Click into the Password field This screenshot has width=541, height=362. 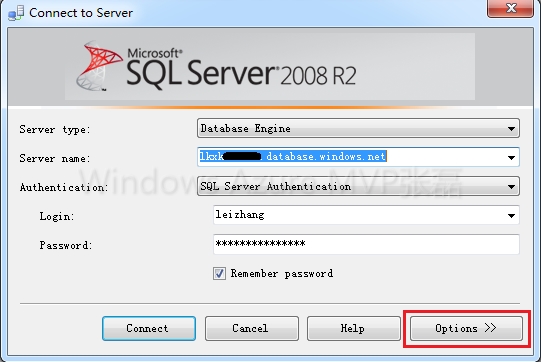[366, 244]
